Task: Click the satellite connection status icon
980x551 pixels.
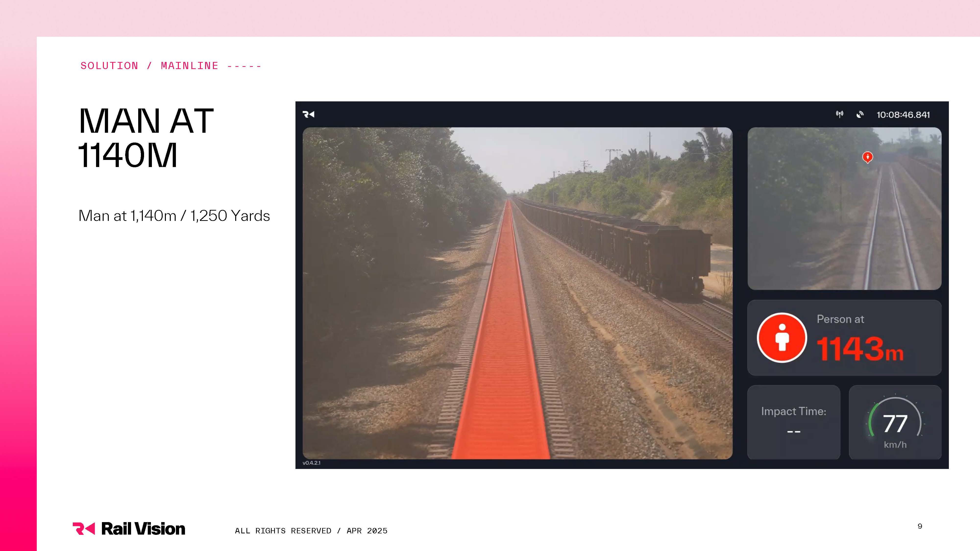Action: click(x=860, y=114)
